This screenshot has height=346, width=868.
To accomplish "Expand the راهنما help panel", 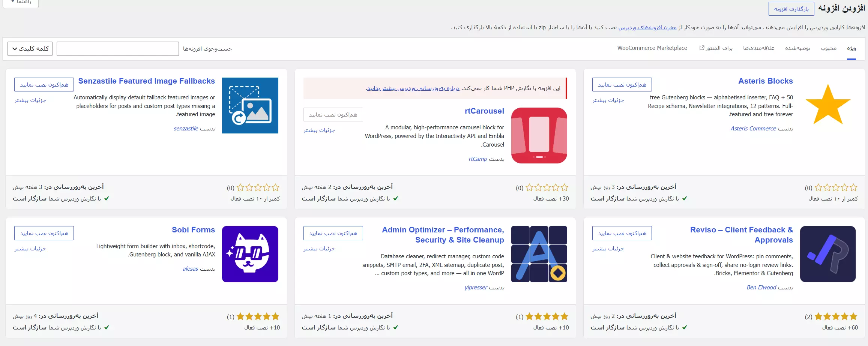I will pyautogui.click(x=21, y=3).
